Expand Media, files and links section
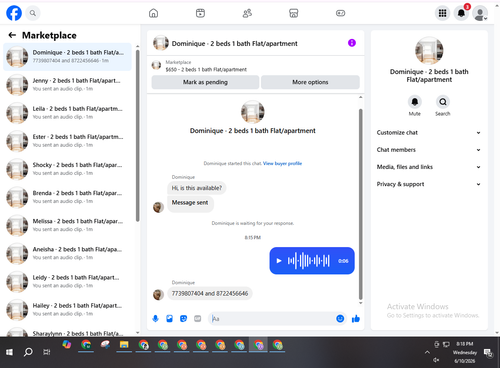The width and height of the screenshot is (500, 368). (x=429, y=167)
